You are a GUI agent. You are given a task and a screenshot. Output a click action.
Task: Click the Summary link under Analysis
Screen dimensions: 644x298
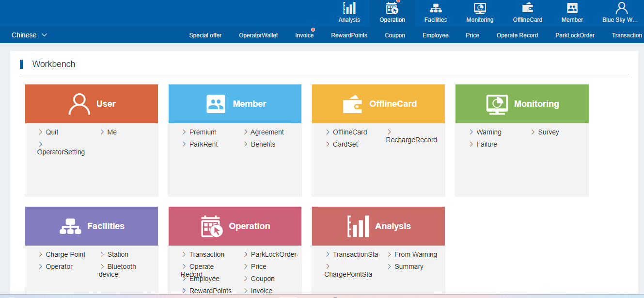click(x=408, y=266)
